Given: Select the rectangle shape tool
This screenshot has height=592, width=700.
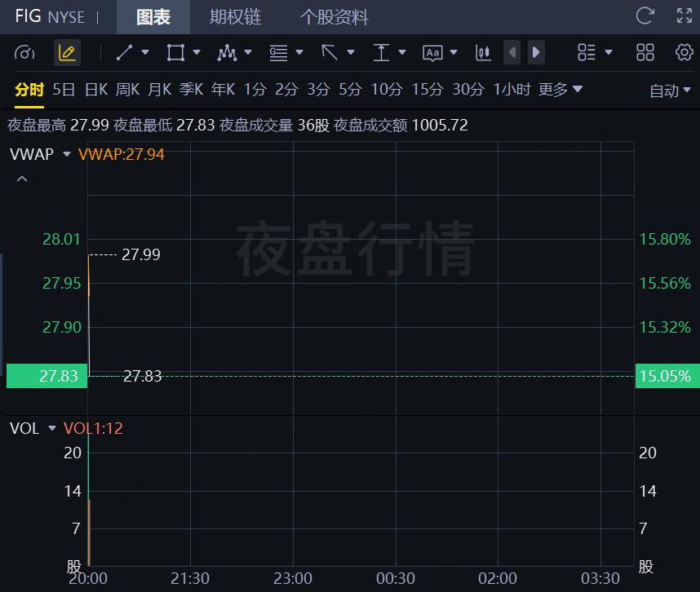Looking at the screenshot, I should click(x=175, y=53).
